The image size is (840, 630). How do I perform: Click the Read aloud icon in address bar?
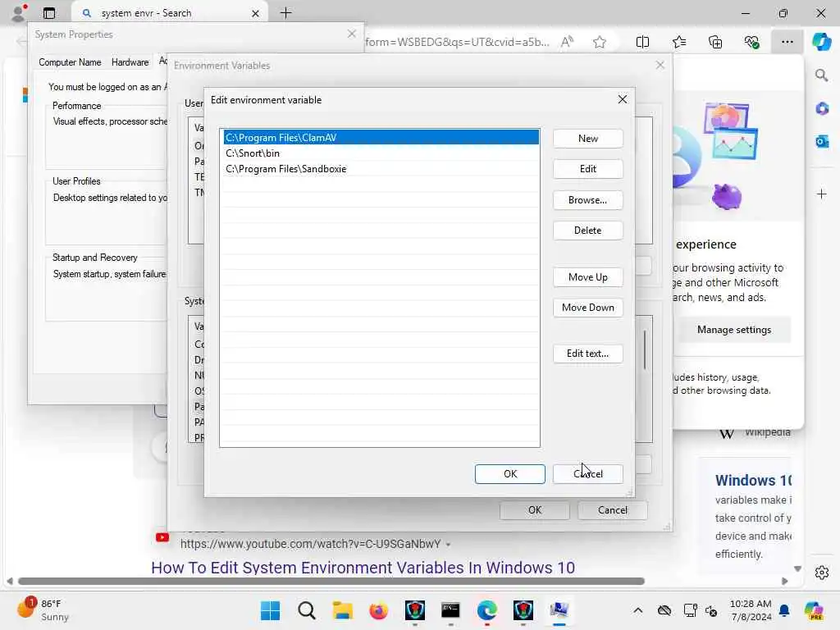coord(567,42)
